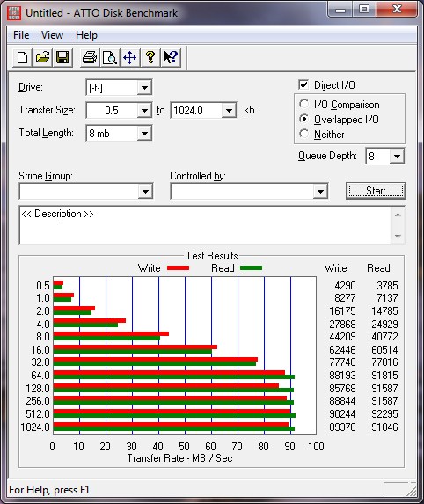Expand the Queue Depth dropdown
Screen dimensions: 424x504
(x=398, y=156)
